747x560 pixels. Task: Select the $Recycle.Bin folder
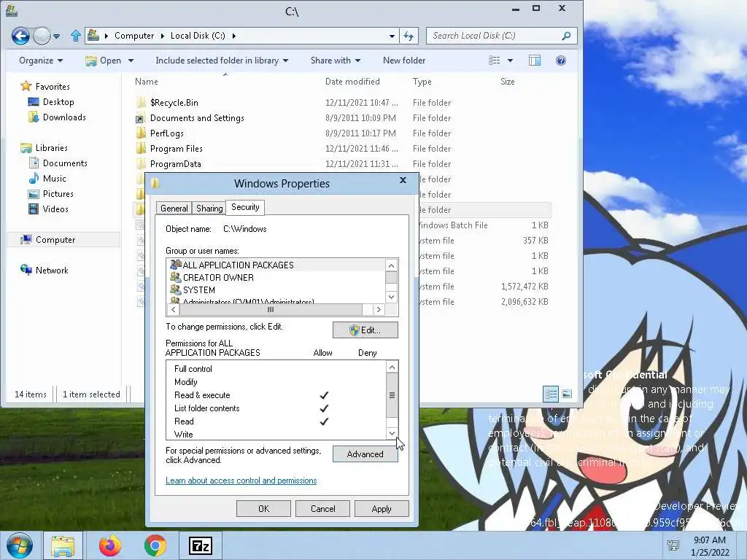[x=174, y=102]
